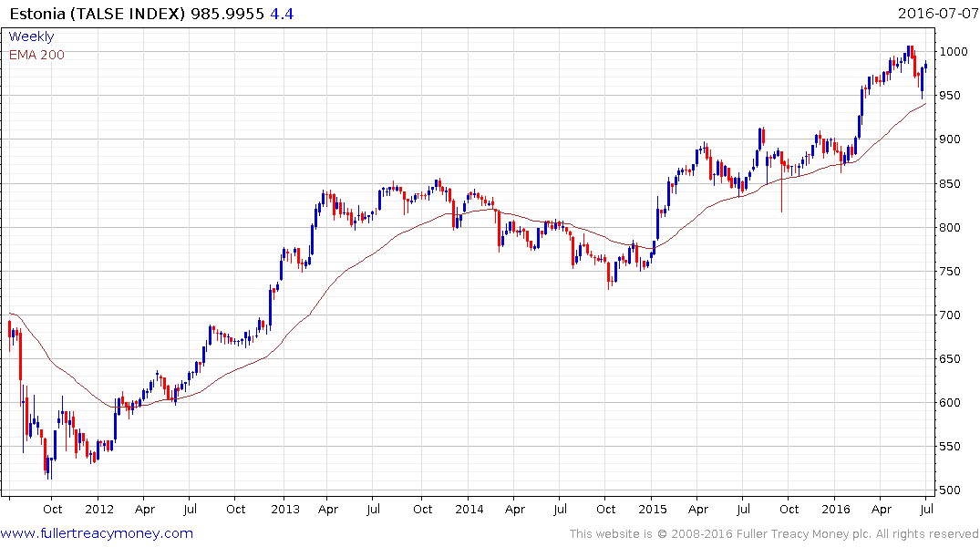Viewport: 980px width, 547px height.
Task: Click the final Jul label at axis end
Action: pyautogui.click(x=927, y=509)
